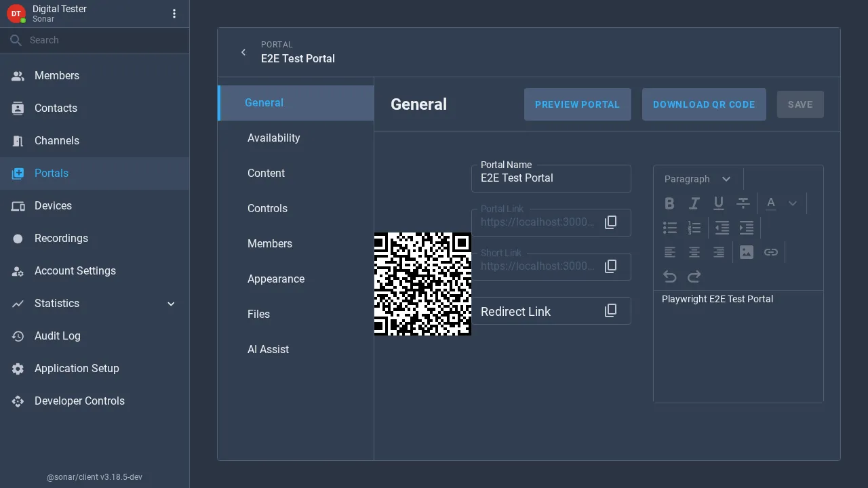View the Audit Log
The image size is (868, 488).
pyautogui.click(x=95, y=336)
